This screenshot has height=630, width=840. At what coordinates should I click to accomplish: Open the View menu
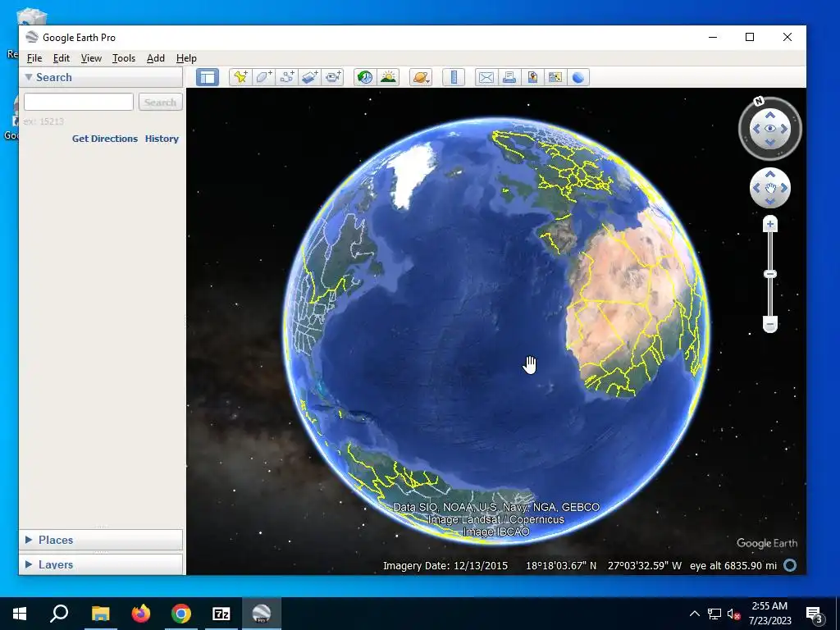click(91, 58)
